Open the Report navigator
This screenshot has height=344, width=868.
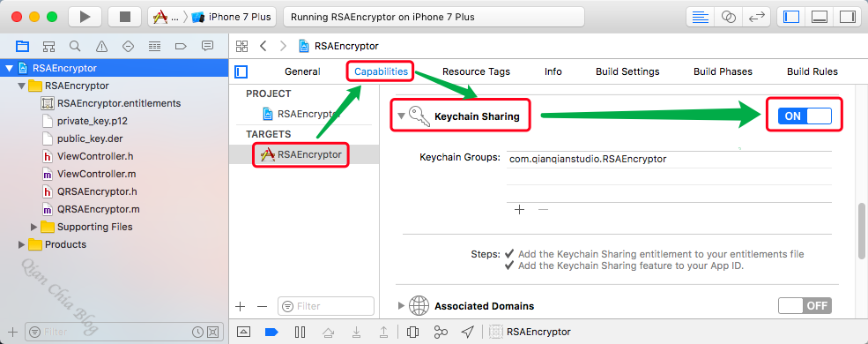tap(208, 46)
